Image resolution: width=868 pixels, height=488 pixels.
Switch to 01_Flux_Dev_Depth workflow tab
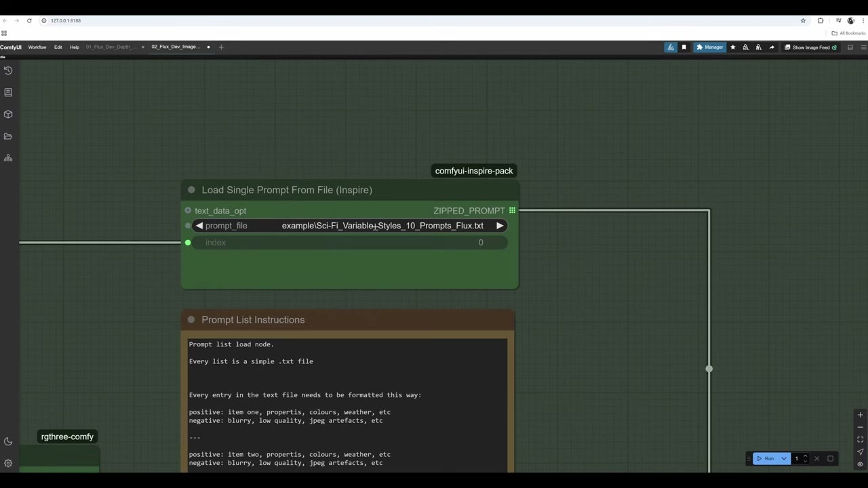pyautogui.click(x=111, y=47)
